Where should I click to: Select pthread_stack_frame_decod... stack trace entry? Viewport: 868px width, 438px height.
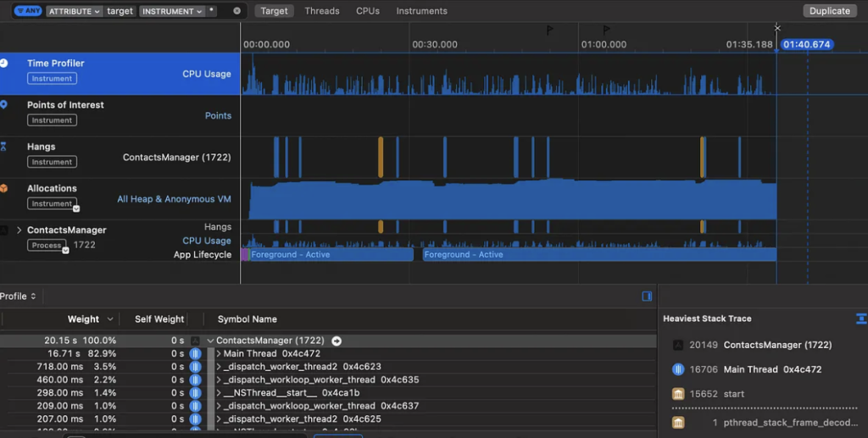click(765, 423)
